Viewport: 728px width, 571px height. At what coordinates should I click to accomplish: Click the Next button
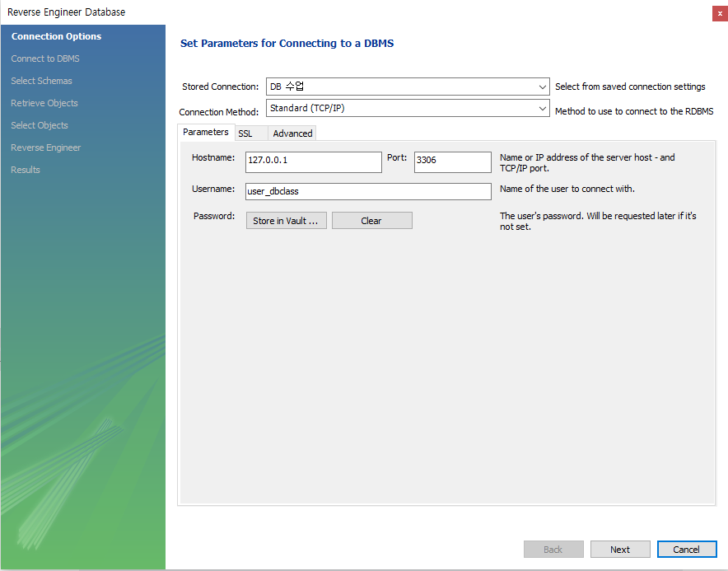click(x=620, y=549)
